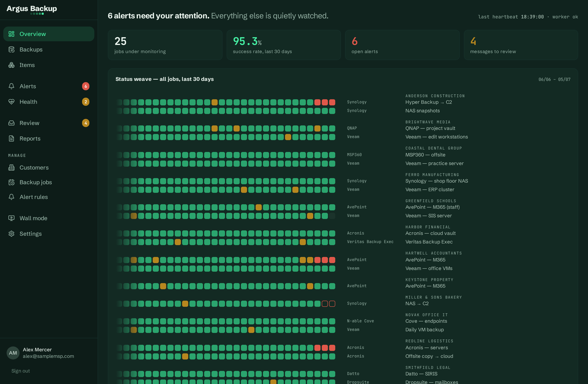Open the 25 jobs under monitoring card

[165, 45]
